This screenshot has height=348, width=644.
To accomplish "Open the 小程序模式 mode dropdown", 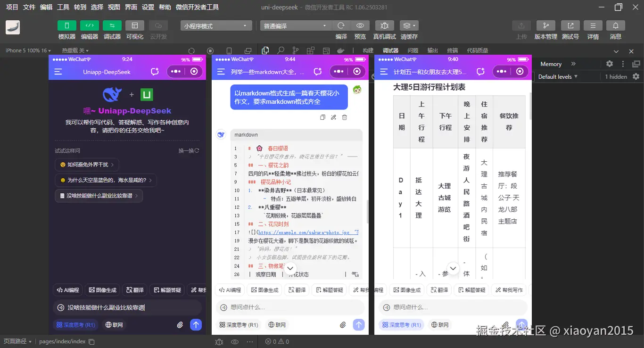I will 216,25.
